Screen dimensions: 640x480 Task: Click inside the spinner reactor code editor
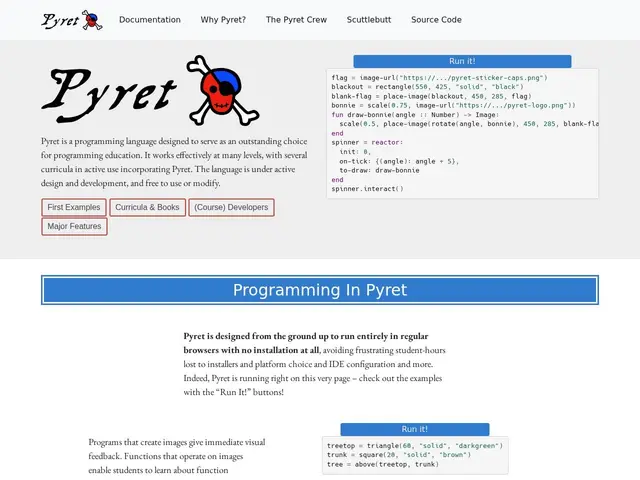click(x=462, y=133)
